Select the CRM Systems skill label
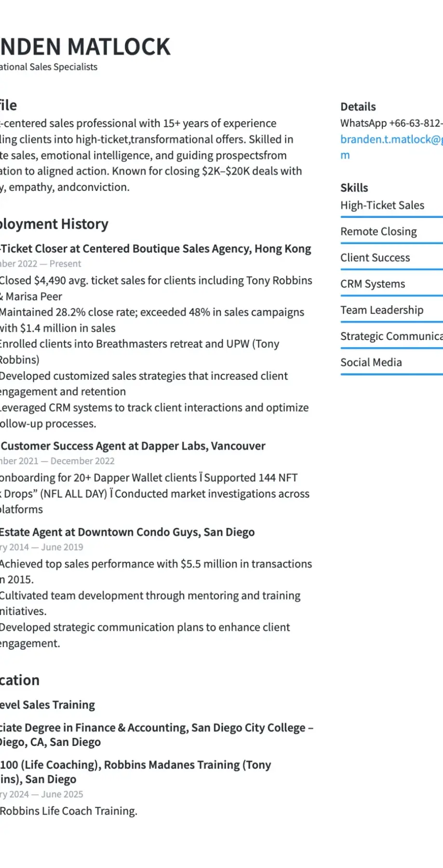 373,284
